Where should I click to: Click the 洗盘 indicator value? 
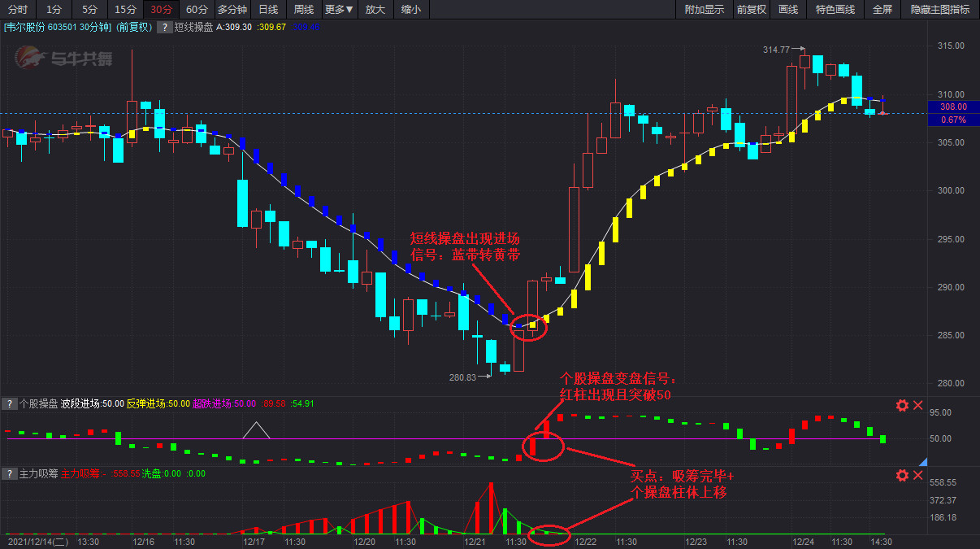click(x=162, y=473)
